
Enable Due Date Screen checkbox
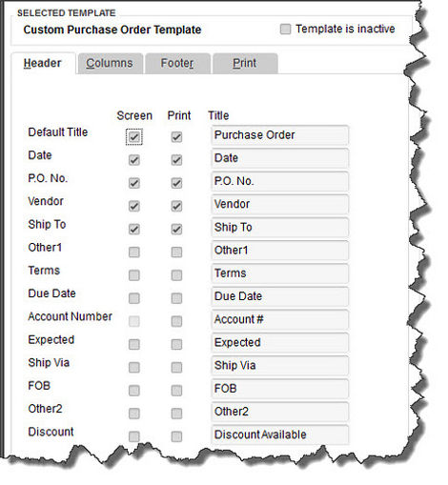point(134,298)
